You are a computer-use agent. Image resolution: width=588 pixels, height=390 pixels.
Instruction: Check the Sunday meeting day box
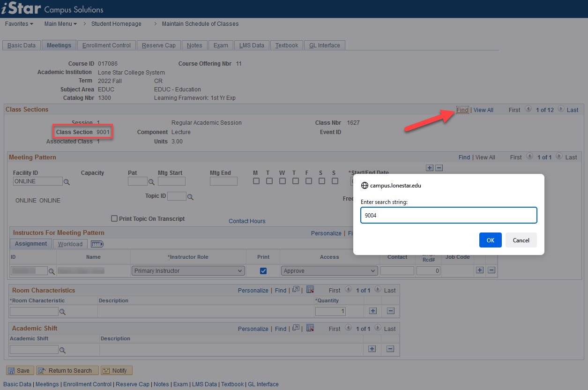coord(335,181)
